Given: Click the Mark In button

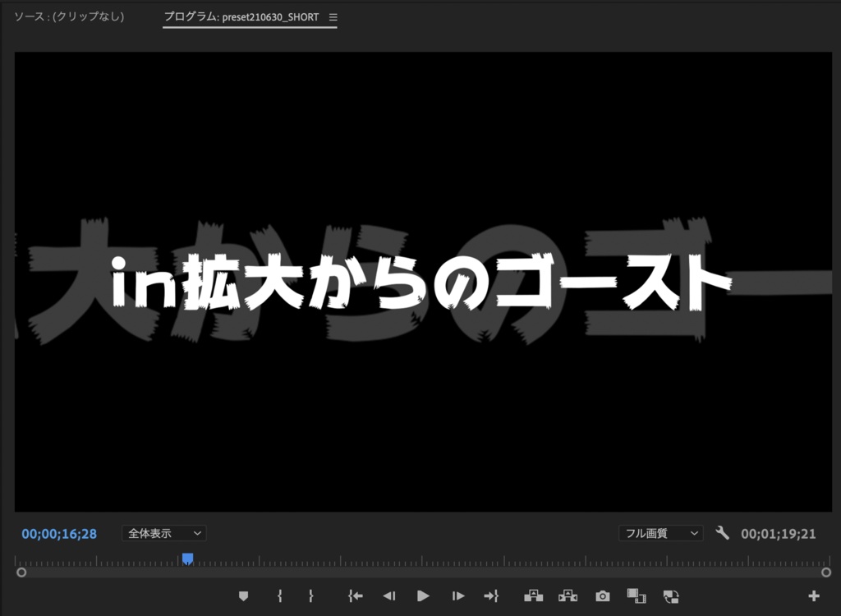Looking at the screenshot, I should [x=279, y=595].
